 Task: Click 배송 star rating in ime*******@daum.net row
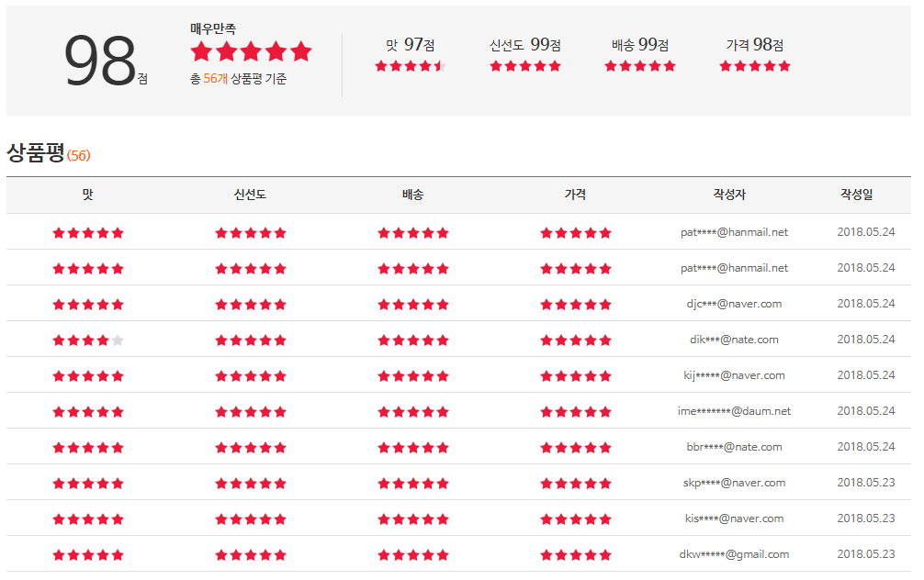[x=413, y=412]
